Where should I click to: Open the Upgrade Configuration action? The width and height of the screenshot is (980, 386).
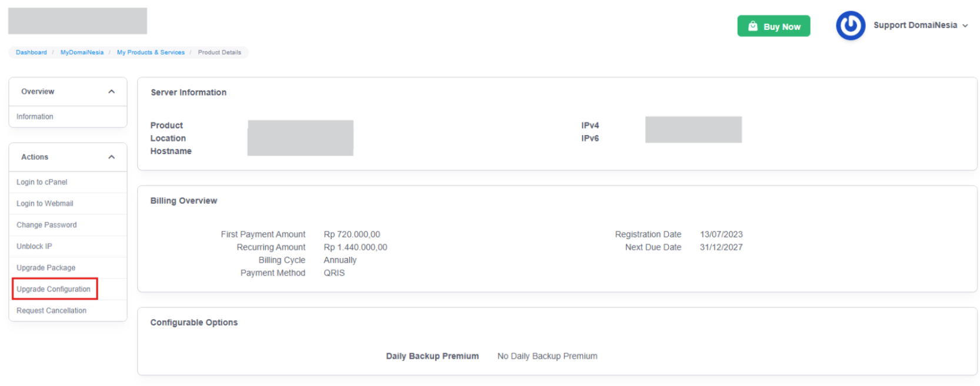[55, 288]
